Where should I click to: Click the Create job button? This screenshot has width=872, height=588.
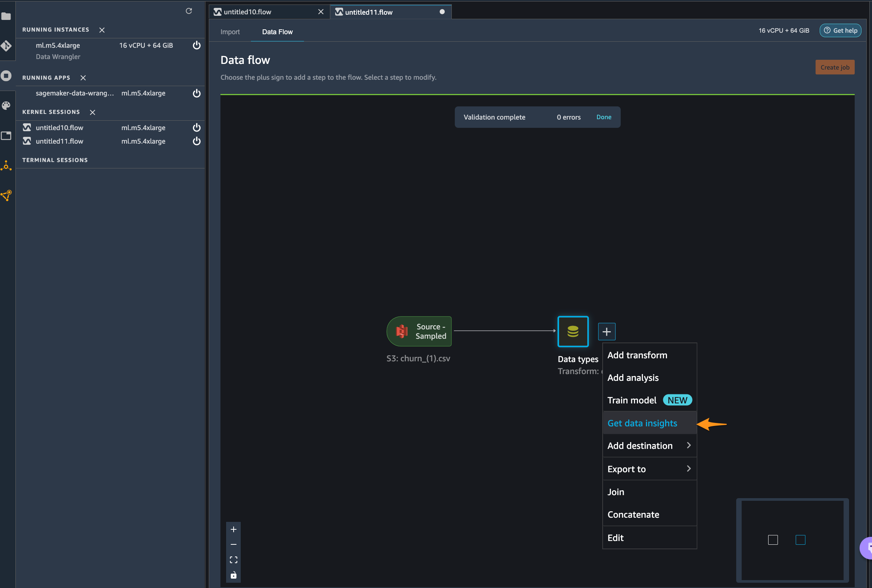click(834, 67)
